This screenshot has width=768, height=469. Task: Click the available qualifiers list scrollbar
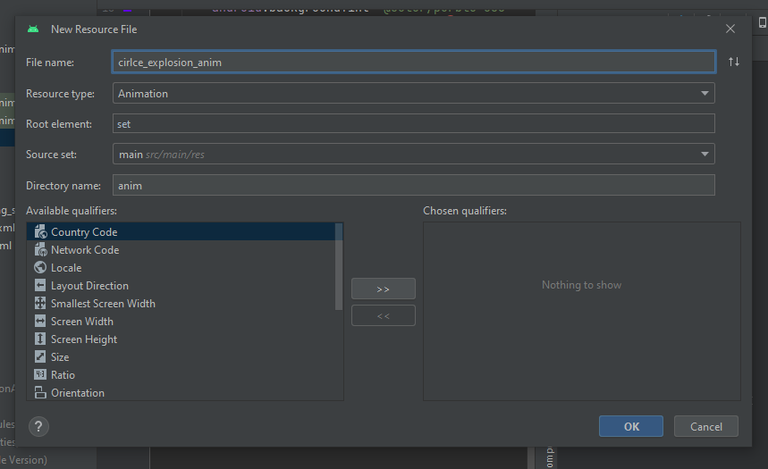tap(338, 267)
